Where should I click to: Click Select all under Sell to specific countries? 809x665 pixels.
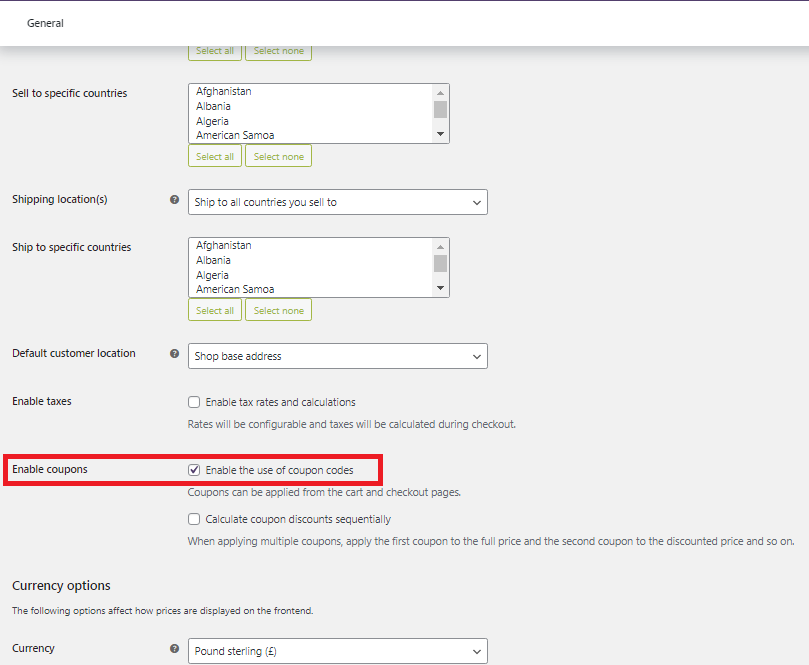(x=215, y=156)
